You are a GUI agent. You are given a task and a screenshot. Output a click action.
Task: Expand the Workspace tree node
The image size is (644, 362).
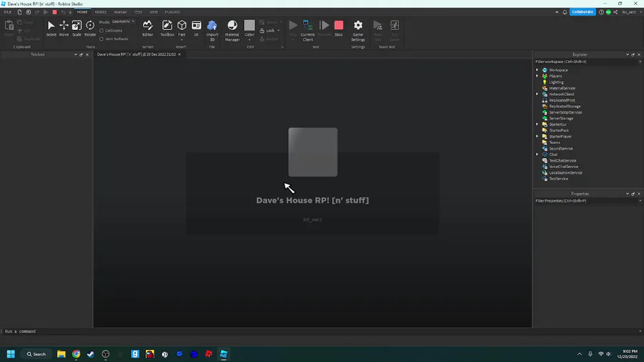[x=537, y=70]
